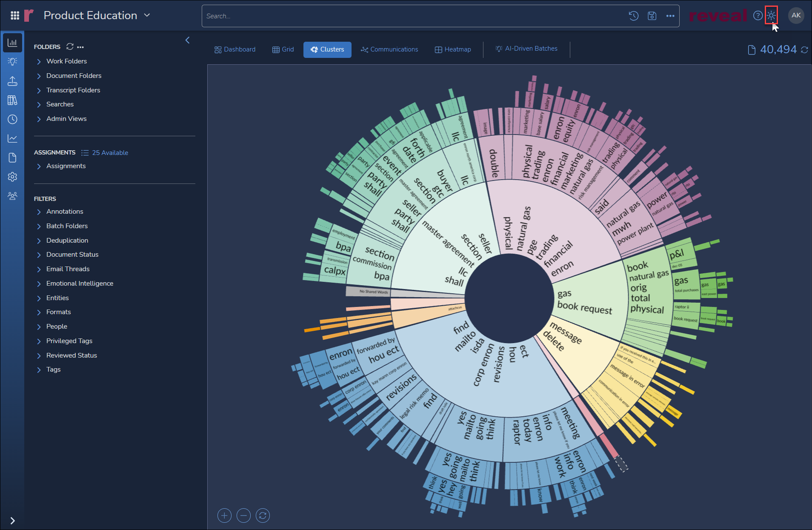Expand the bottom-left sidebar chevron
Viewport: 812px width, 530px height.
(12, 520)
